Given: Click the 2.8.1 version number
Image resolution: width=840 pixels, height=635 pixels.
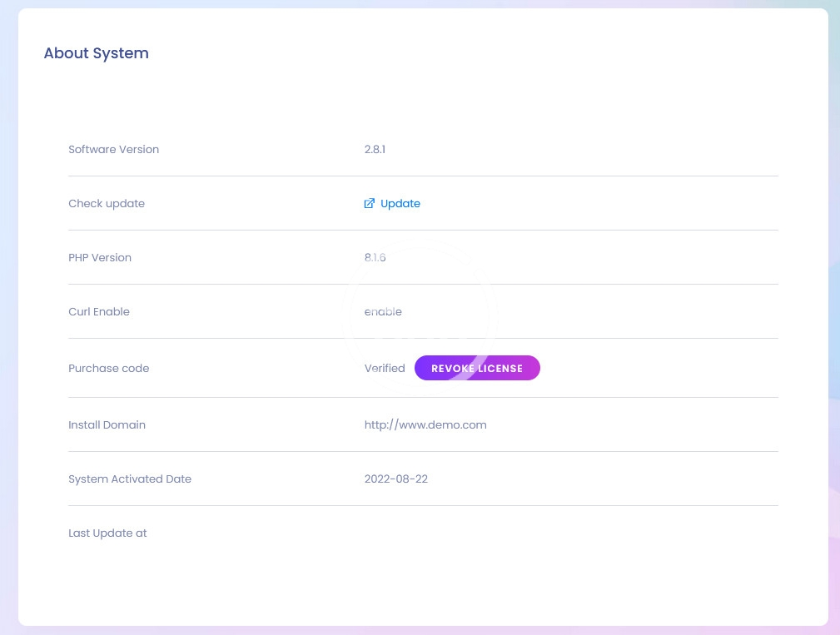Looking at the screenshot, I should [x=375, y=150].
